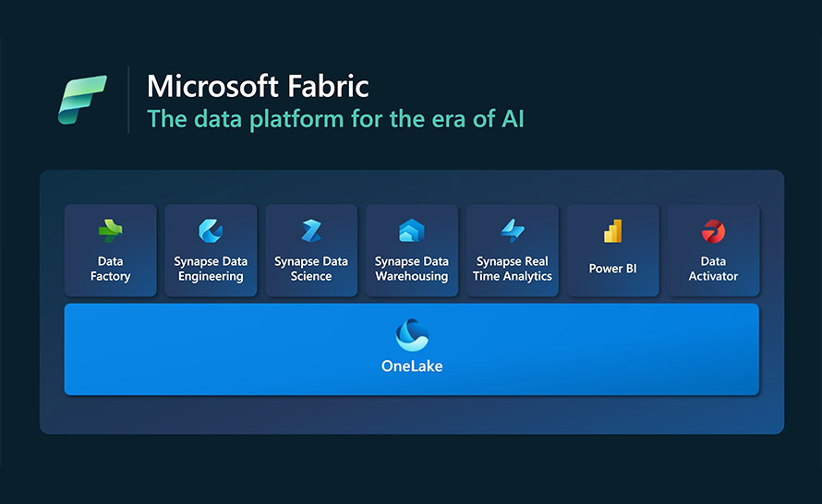
Task: Open the Synapse Data Warehousing label
Action: coord(412,269)
